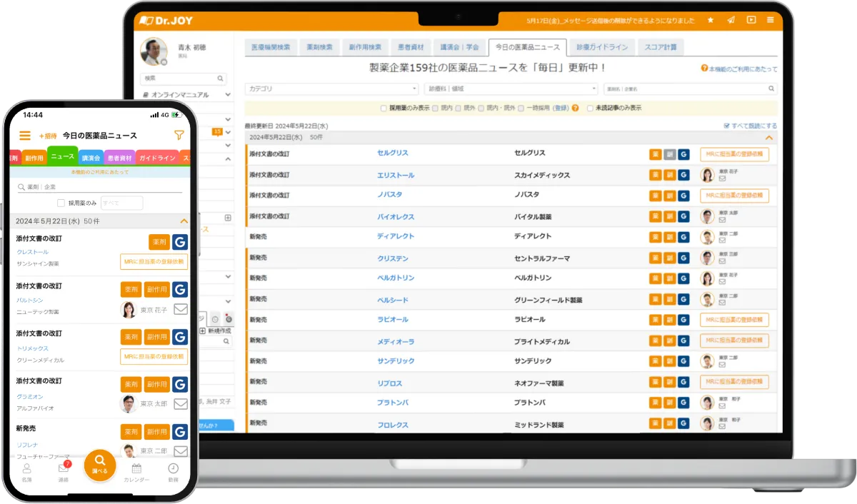Click the G icon in ラピオール row
857x504 pixels.
[683, 320]
